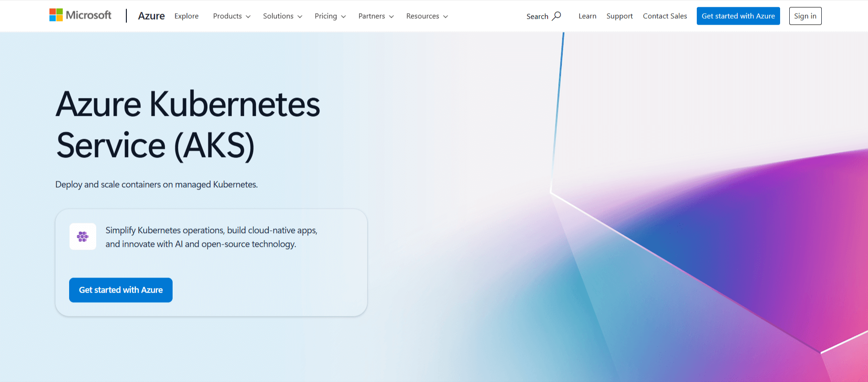This screenshot has height=382, width=868.
Task: Click the purple AKS service icon
Action: click(83, 236)
